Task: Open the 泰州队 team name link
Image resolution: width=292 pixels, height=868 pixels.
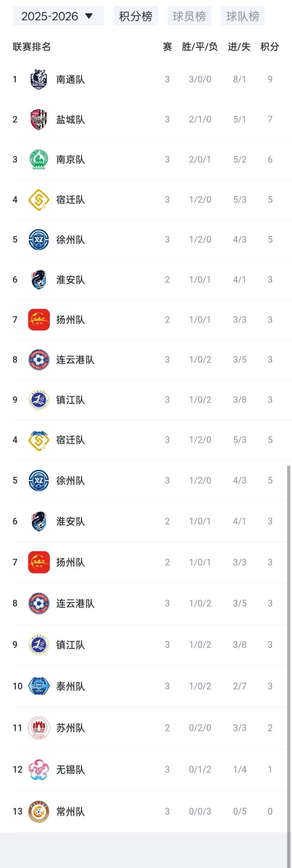Action: pos(71,686)
